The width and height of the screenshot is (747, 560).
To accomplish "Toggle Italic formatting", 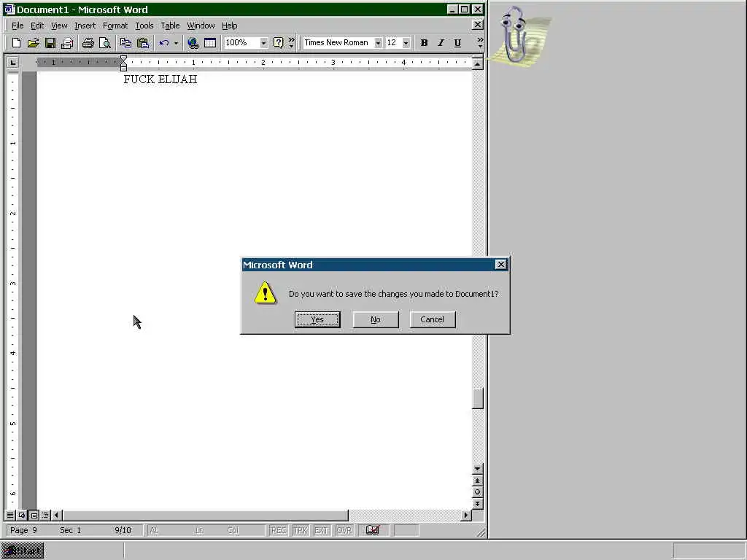I will click(441, 43).
